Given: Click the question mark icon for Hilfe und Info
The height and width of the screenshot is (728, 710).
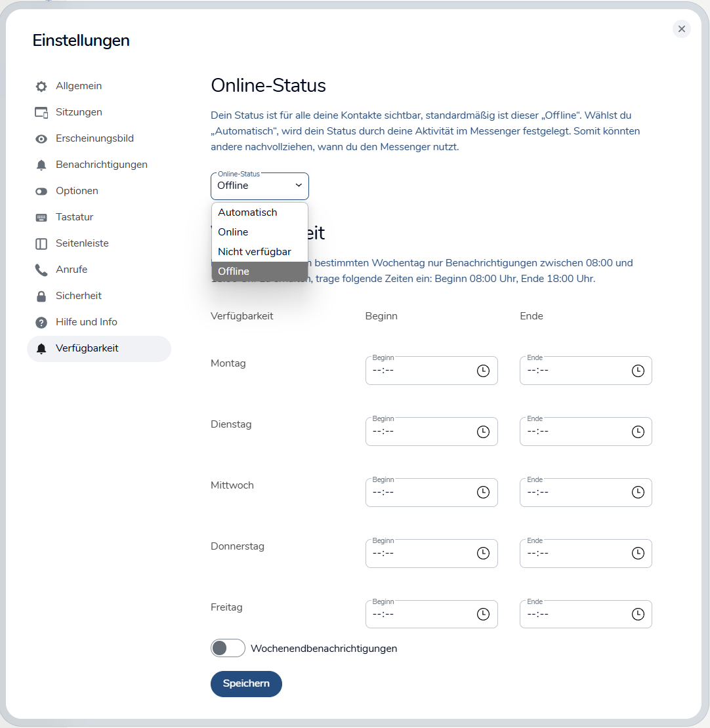Looking at the screenshot, I should [x=41, y=323].
